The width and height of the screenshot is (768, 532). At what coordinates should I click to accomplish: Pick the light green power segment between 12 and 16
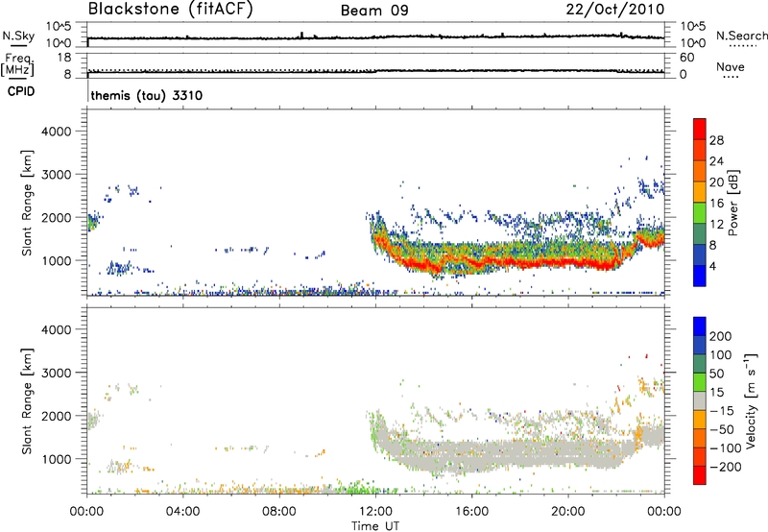[700, 213]
